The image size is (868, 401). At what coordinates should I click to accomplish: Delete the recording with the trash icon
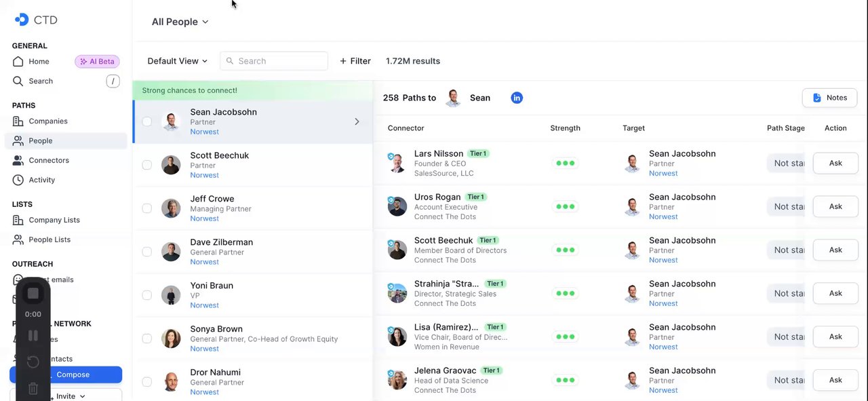33,389
